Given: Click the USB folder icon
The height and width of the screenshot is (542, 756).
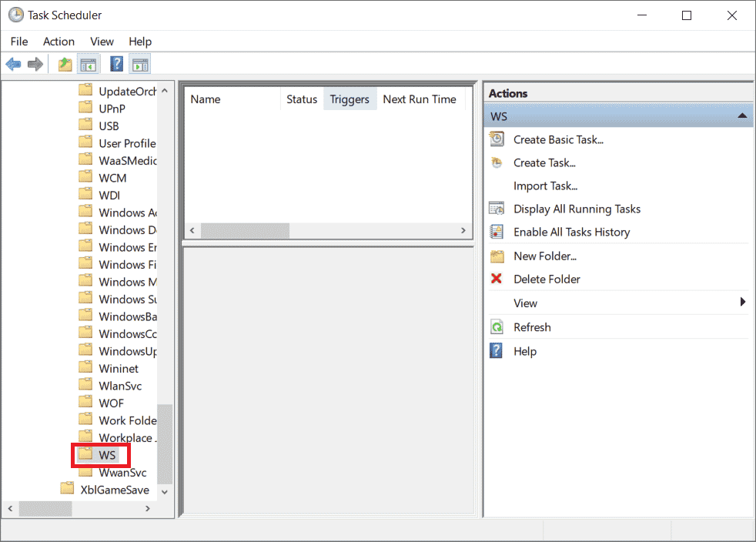Looking at the screenshot, I should (85, 125).
